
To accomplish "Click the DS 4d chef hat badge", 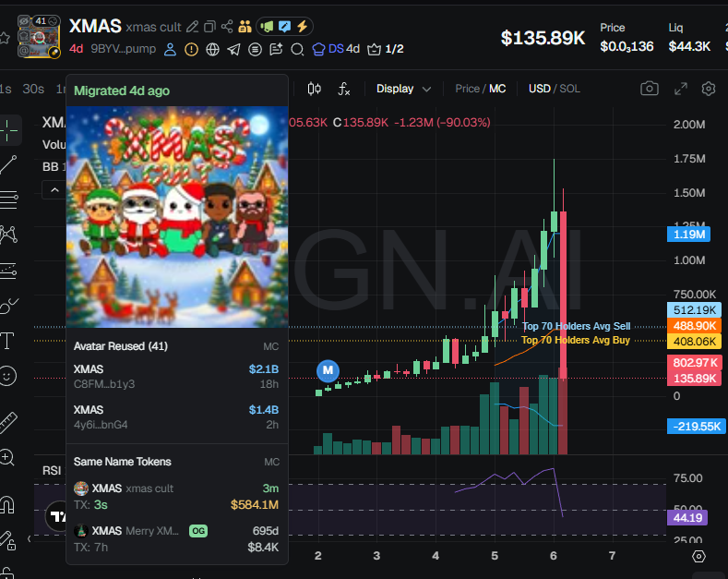I will click(336, 49).
